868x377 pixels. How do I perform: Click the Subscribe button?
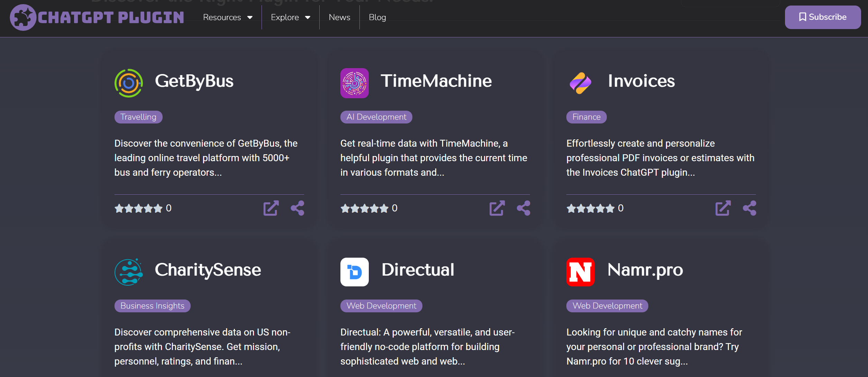pos(822,17)
